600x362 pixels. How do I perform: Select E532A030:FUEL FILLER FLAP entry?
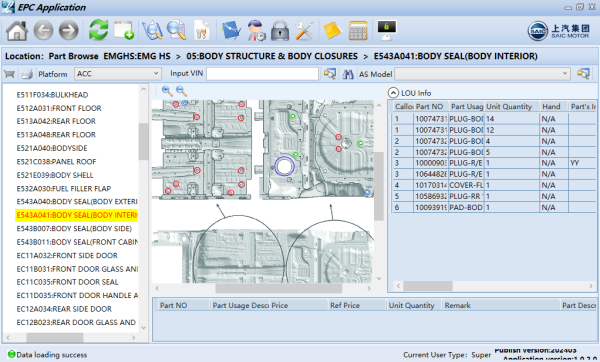(x=64, y=189)
